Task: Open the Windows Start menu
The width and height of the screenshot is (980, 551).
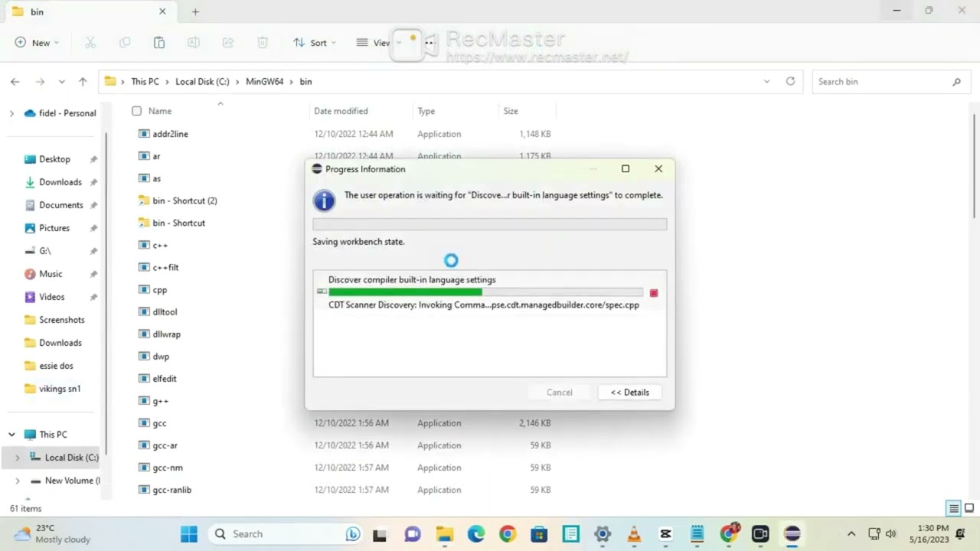Action: tap(188, 534)
